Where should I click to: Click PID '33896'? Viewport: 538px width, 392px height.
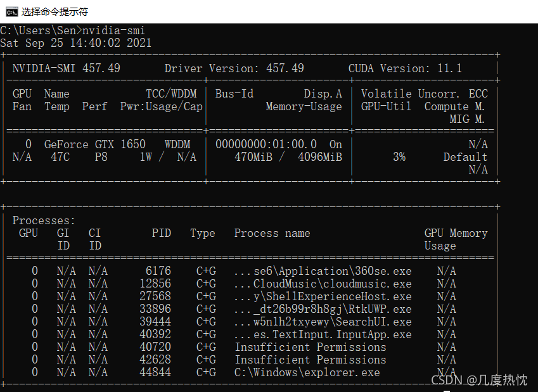click(155, 309)
